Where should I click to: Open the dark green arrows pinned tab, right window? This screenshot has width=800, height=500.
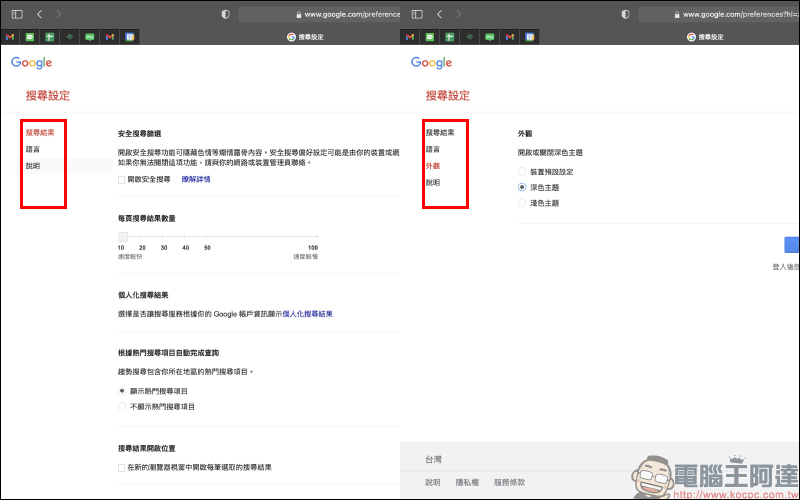(x=470, y=37)
